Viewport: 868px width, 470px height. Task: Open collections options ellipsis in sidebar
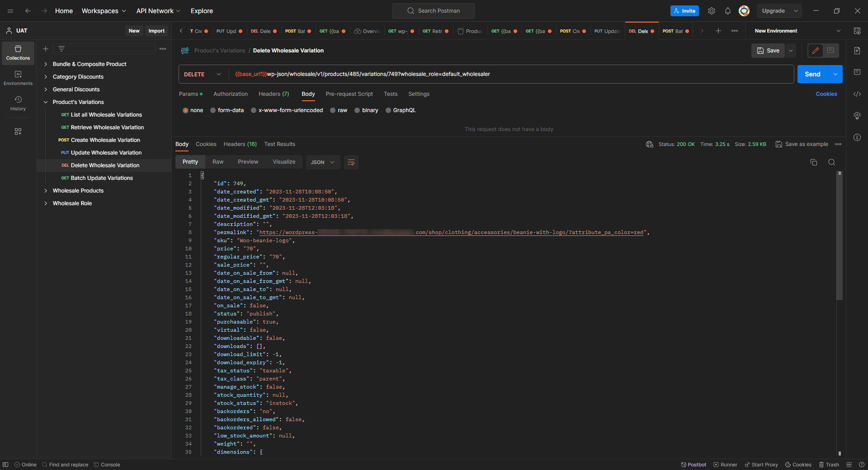coord(163,49)
